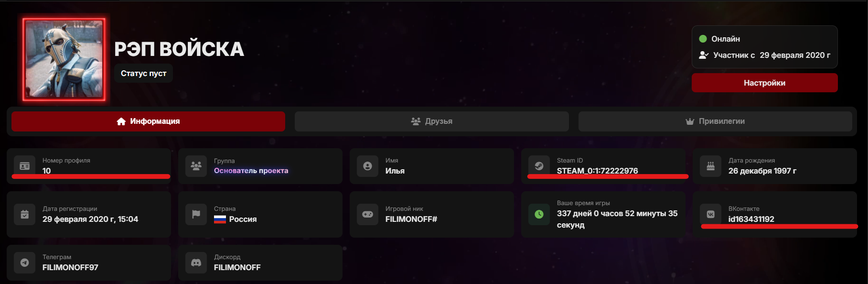Click the green play time clock icon
Viewport: 868px width, 284px height.
pos(539,214)
